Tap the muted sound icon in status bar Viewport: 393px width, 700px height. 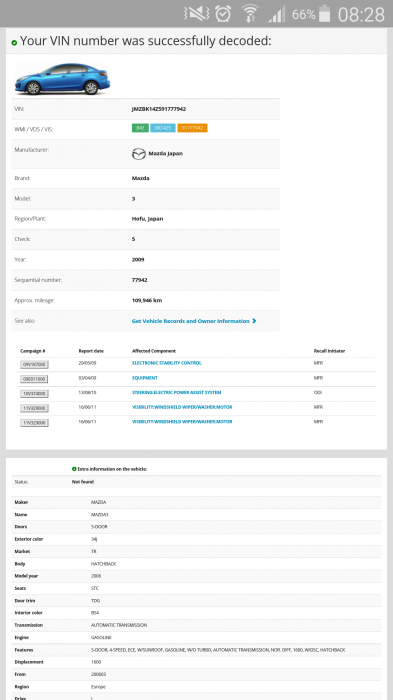(197, 14)
